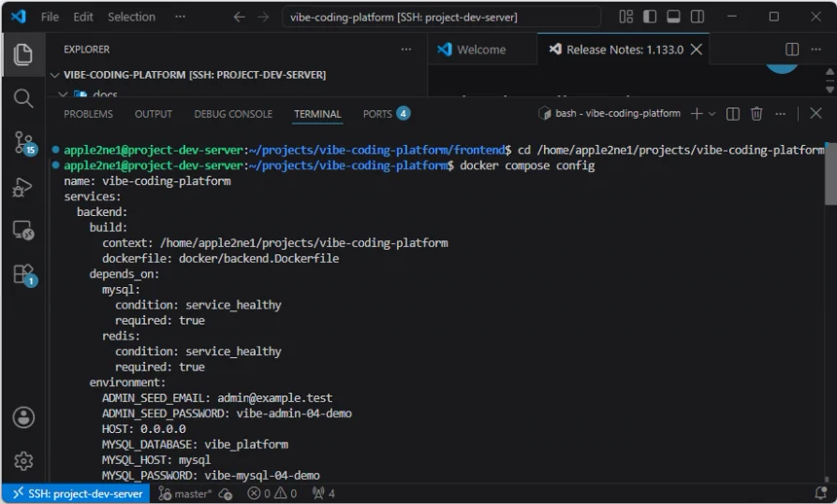The width and height of the screenshot is (837, 504).
Task: Go back using the left arrow
Action: [x=239, y=18]
